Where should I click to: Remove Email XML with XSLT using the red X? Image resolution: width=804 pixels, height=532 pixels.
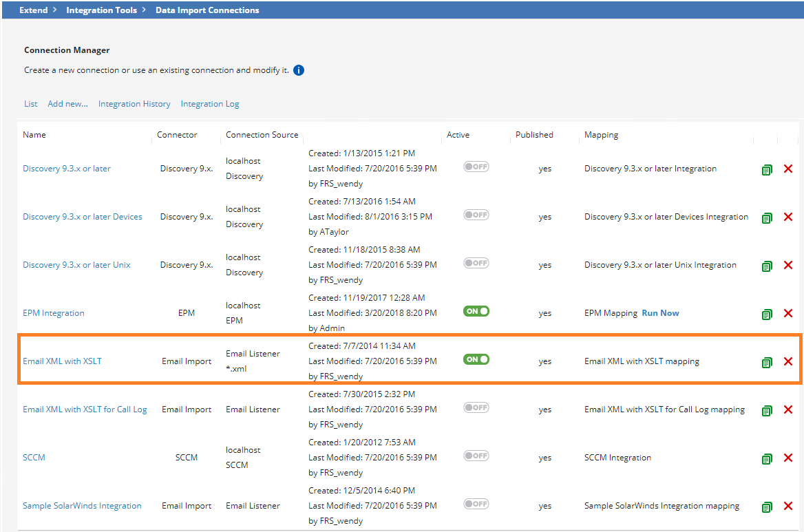coord(787,362)
